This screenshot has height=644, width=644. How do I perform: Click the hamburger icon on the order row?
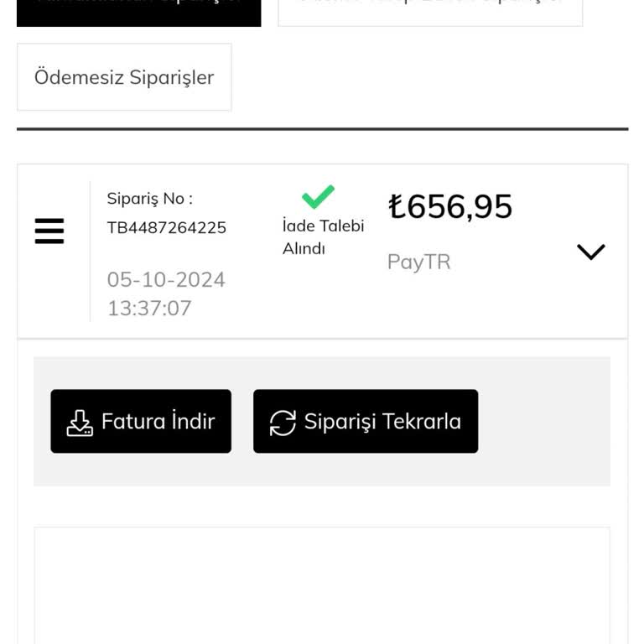(x=49, y=231)
